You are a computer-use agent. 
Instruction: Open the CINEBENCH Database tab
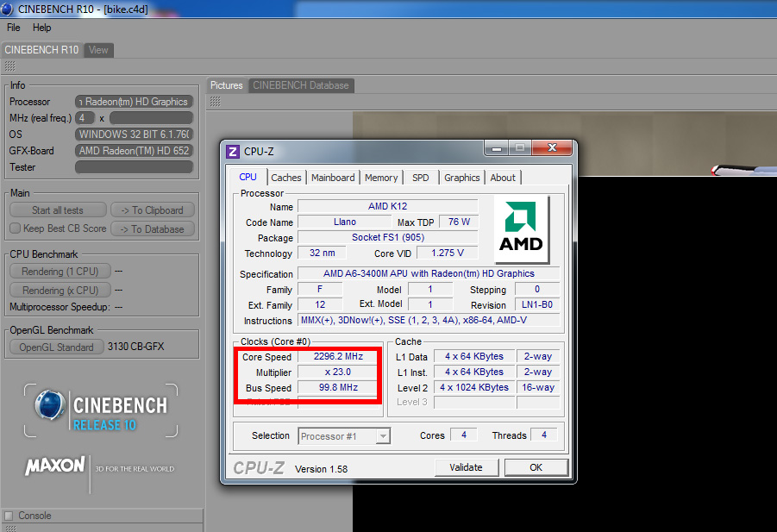tap(301, 85)
